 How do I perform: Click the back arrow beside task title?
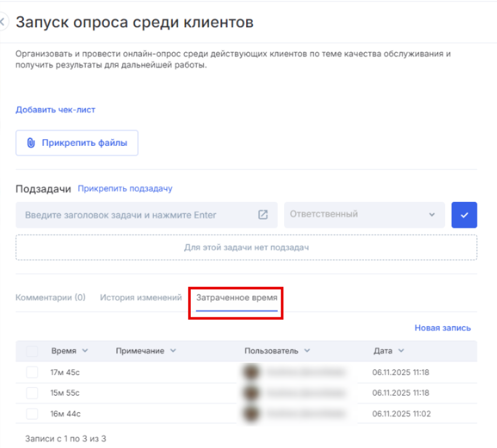pyautogui.click(x=3, y=23)
